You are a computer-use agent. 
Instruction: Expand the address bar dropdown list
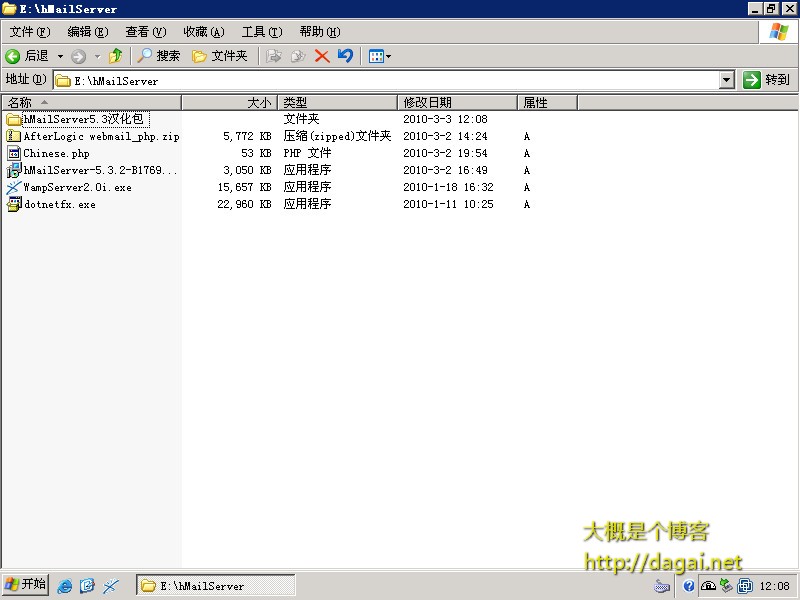[x=726, y=80]
